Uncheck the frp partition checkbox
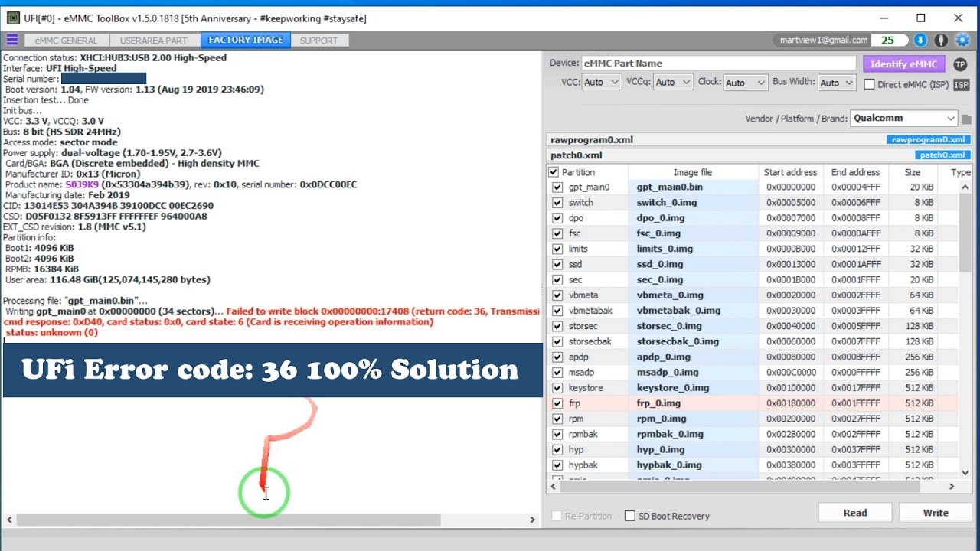The width and height of the screenshot is (980, 551). [x=557, y=403]
